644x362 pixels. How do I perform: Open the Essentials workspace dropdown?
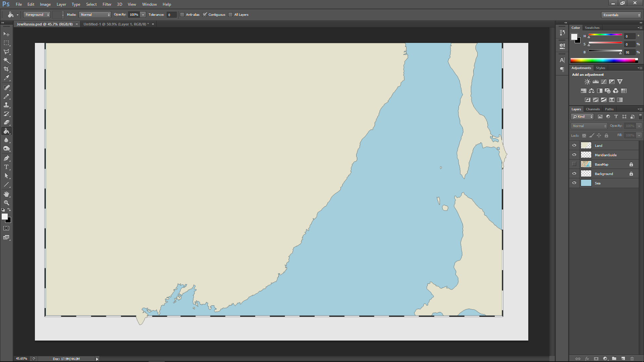click(x=621, y=15)
